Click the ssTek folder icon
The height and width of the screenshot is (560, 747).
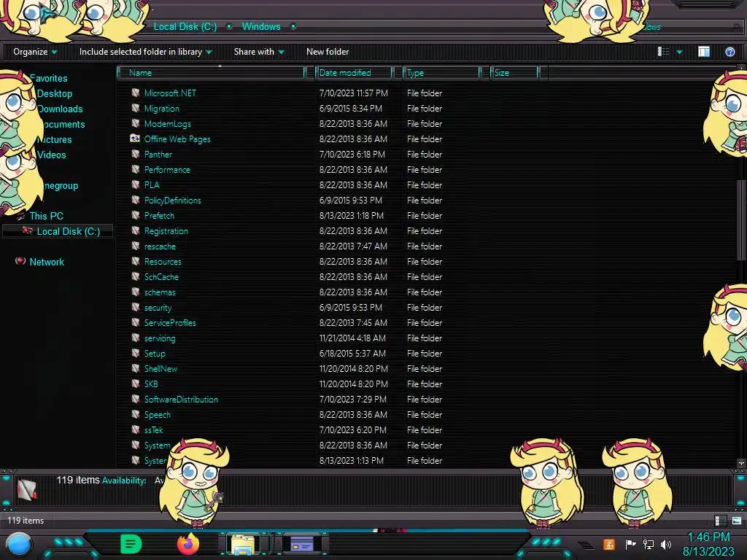[x=136, y=429]
